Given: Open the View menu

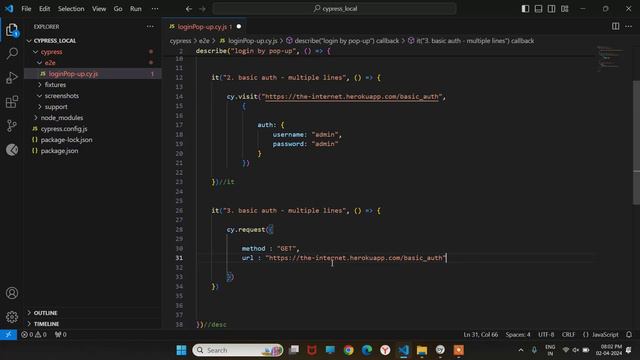Looking at the screenshot, I should tap(99, 9).
